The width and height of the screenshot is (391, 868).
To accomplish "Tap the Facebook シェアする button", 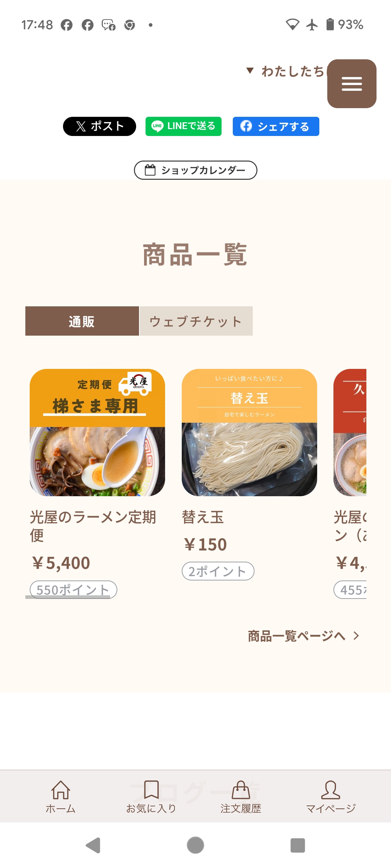I will (x=276, y=126).
